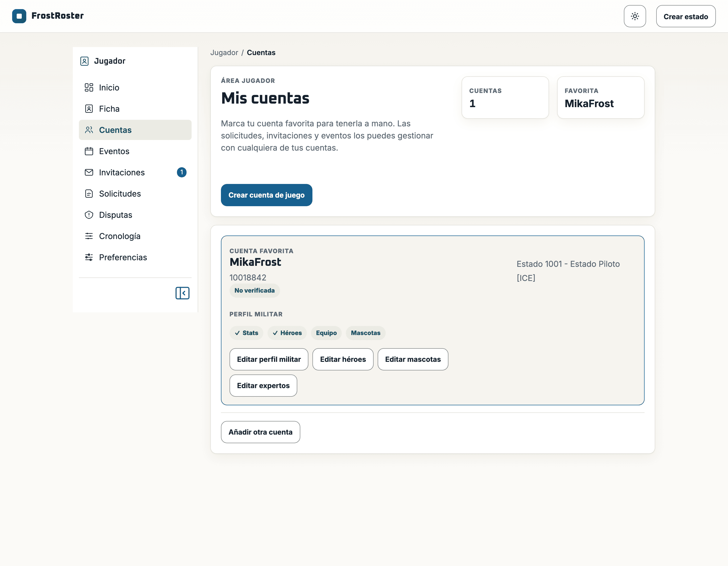Click the Cronología timeline icon

click(89, 236)
